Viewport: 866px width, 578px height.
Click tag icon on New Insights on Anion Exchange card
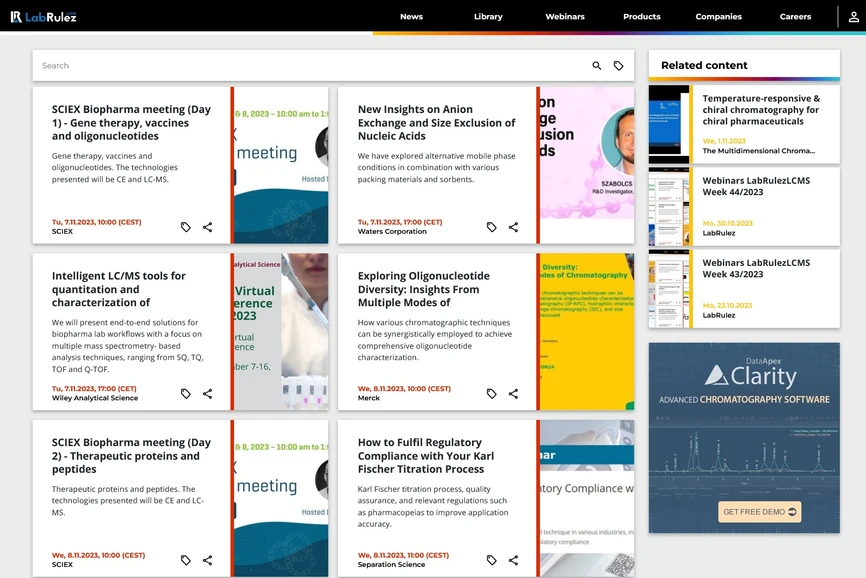pos(492,227)
